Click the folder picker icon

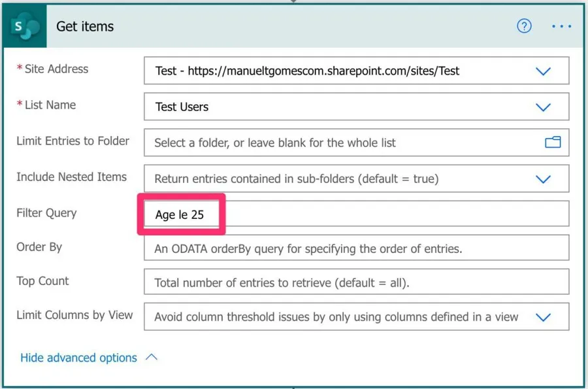click(553, 142)
